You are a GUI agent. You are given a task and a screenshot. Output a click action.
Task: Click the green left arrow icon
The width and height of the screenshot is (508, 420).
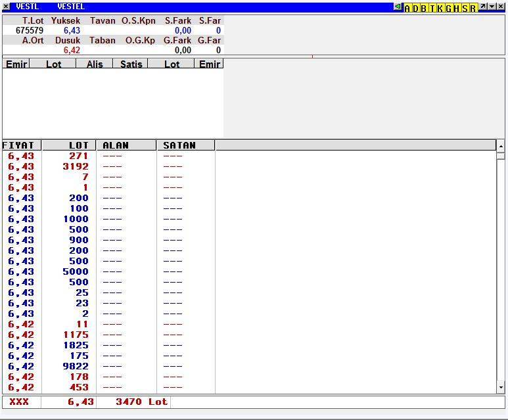398,7
